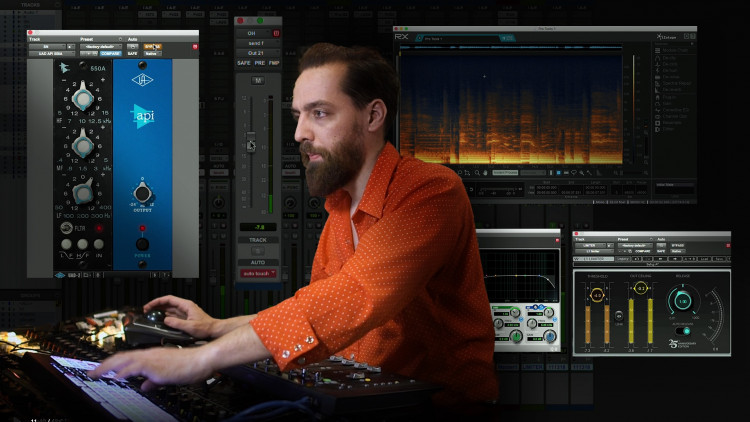Click the EQ curve graph display
This screenshot has width=750, height=422.
(x=520, y=276)
